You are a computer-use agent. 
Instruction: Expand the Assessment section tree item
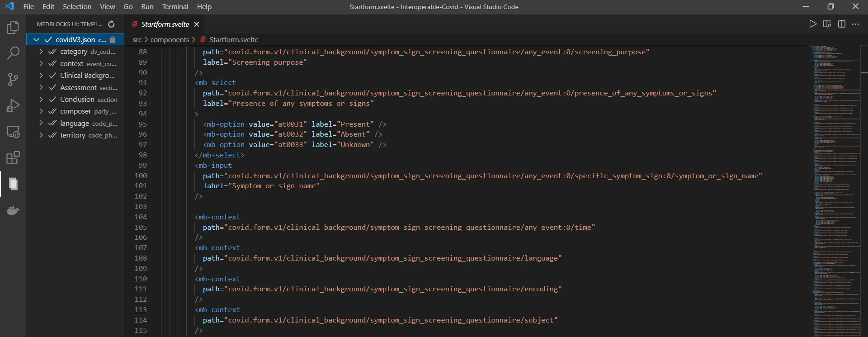[41, 87]
